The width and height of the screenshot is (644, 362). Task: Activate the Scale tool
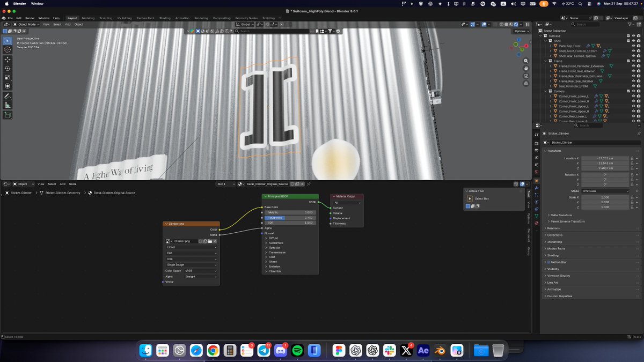coord(8,77)
